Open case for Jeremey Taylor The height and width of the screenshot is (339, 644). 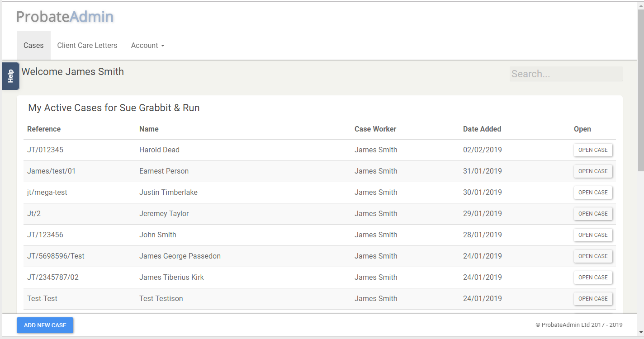593,214
